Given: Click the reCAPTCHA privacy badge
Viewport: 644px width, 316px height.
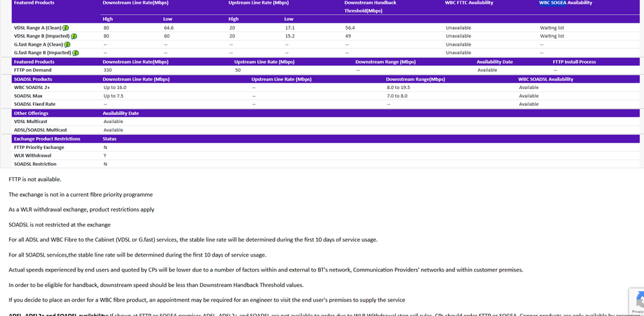Looking at the screenshot, I should tap(637, 302).
